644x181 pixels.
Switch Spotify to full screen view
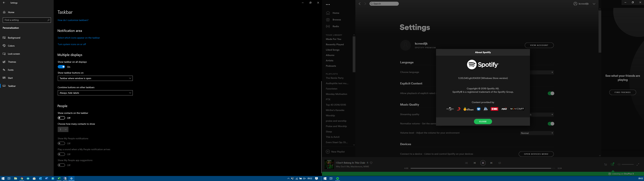pos(638,165)
